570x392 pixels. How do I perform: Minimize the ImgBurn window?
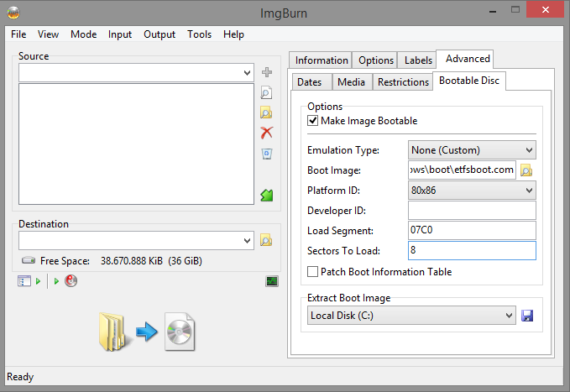493,10
